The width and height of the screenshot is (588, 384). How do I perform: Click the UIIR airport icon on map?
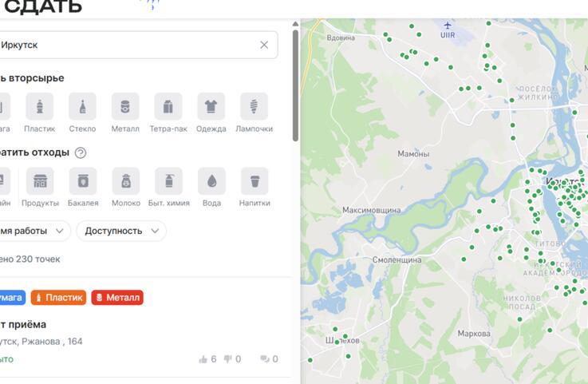coord(448,26)
